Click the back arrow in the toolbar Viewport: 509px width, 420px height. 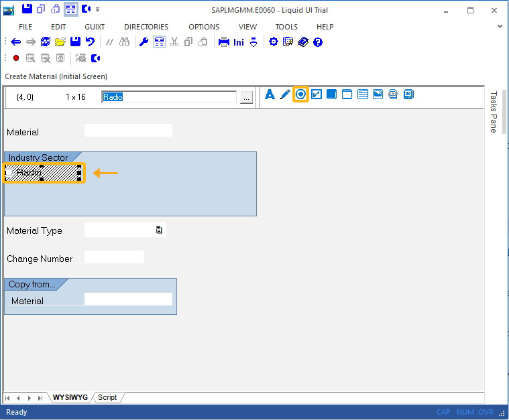tap(15, 42)
